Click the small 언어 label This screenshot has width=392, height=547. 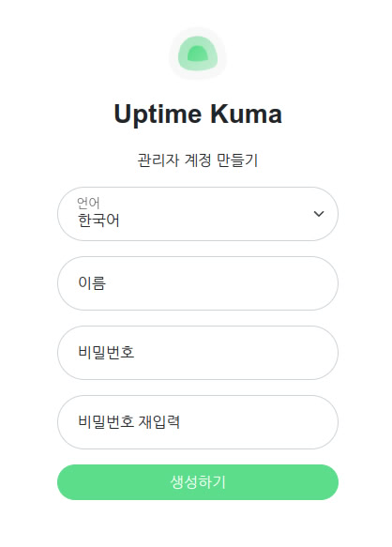point(88,203)
